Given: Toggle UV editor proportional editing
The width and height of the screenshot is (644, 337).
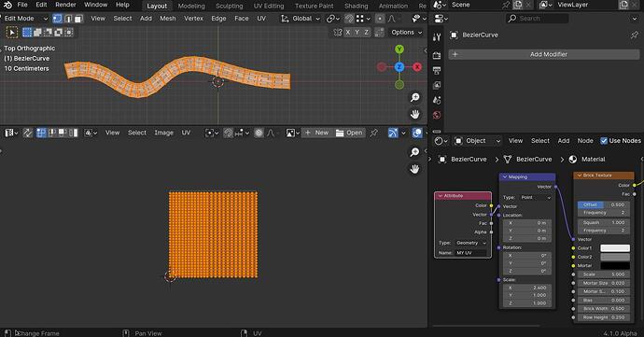Looking at the screenshot, I should 259,133.
